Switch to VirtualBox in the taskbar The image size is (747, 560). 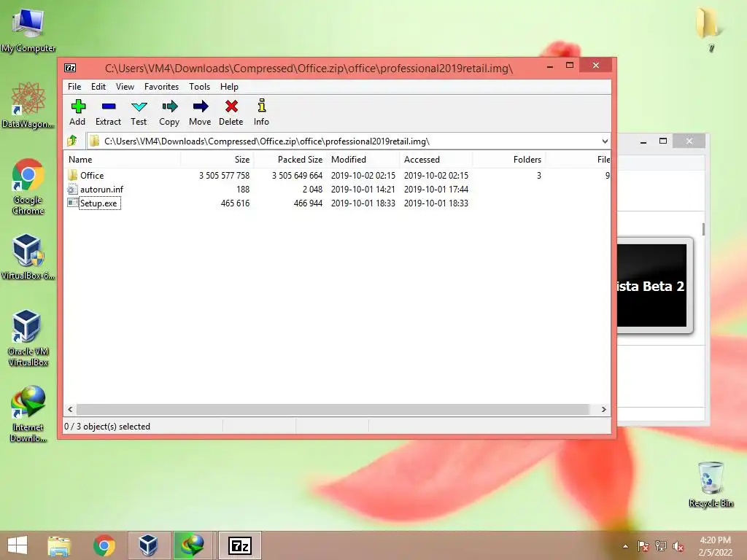(x=149, y=545)
